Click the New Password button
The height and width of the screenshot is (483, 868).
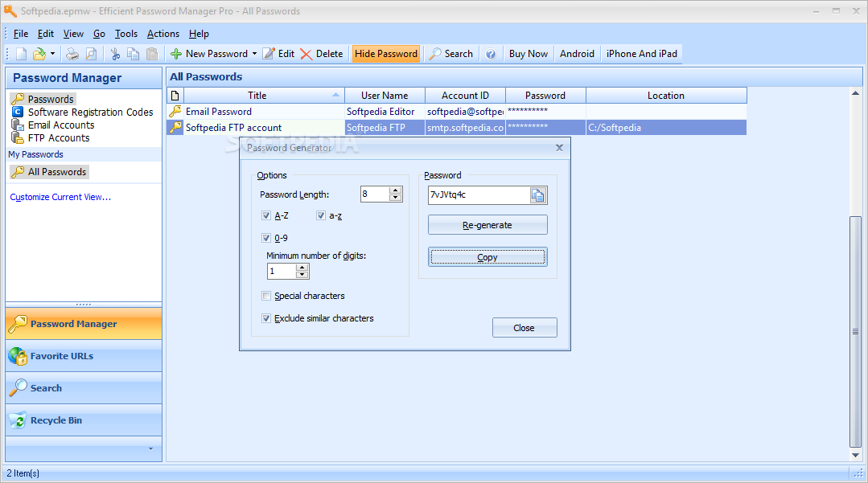[x=209, y=54]
